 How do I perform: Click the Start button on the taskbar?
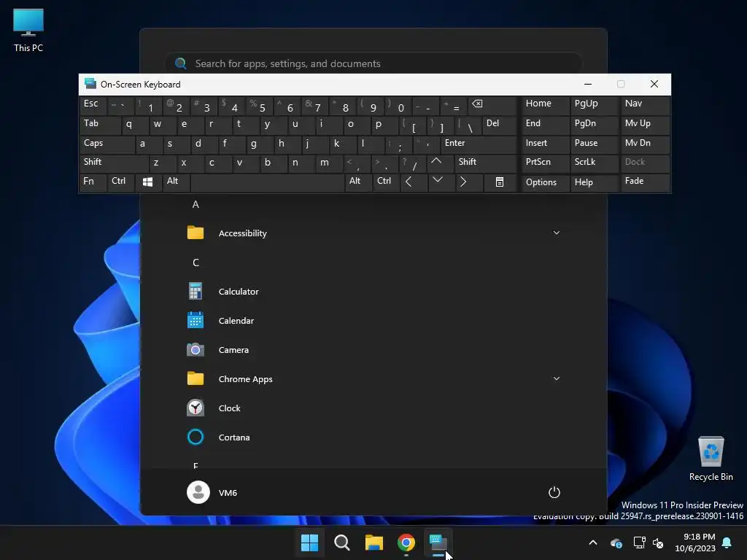pyautogui.click(x=309, y=542)
